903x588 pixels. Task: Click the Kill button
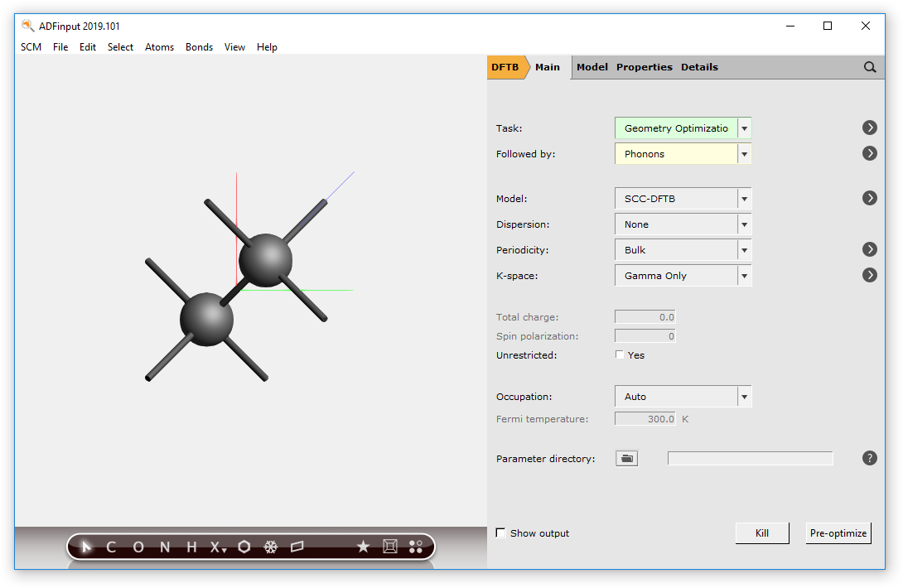(762, 533)
